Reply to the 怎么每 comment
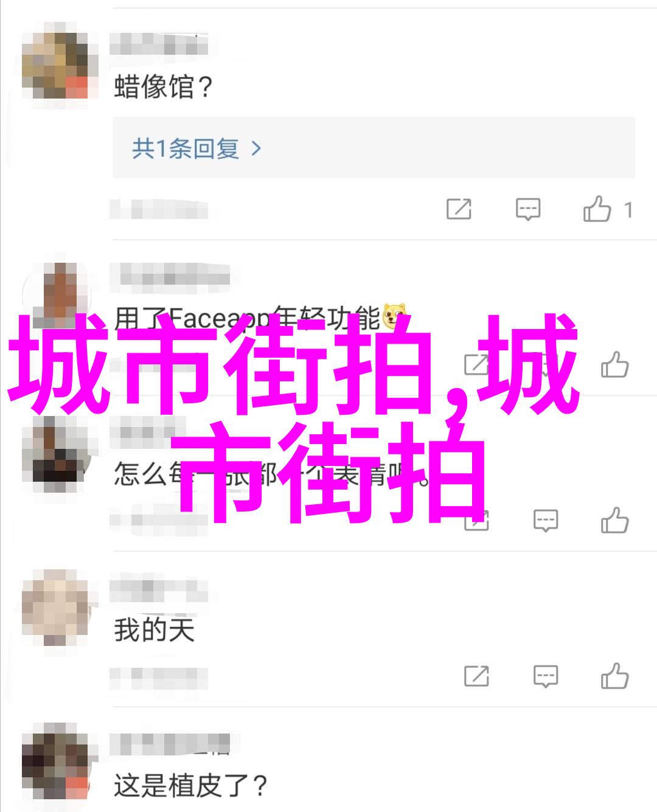The width and height of the screenshot is (657, 812). (546, 521)
